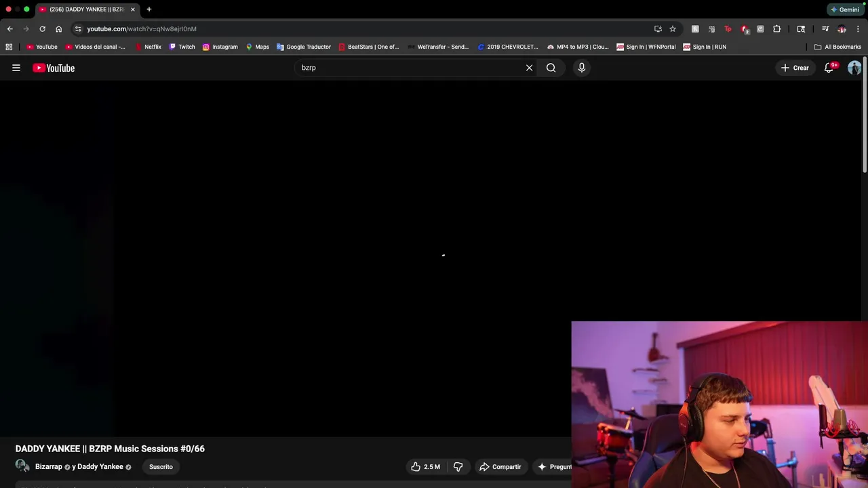Install app icon in address bar
The height and width of the screenshot is (488, 868).
658,28
